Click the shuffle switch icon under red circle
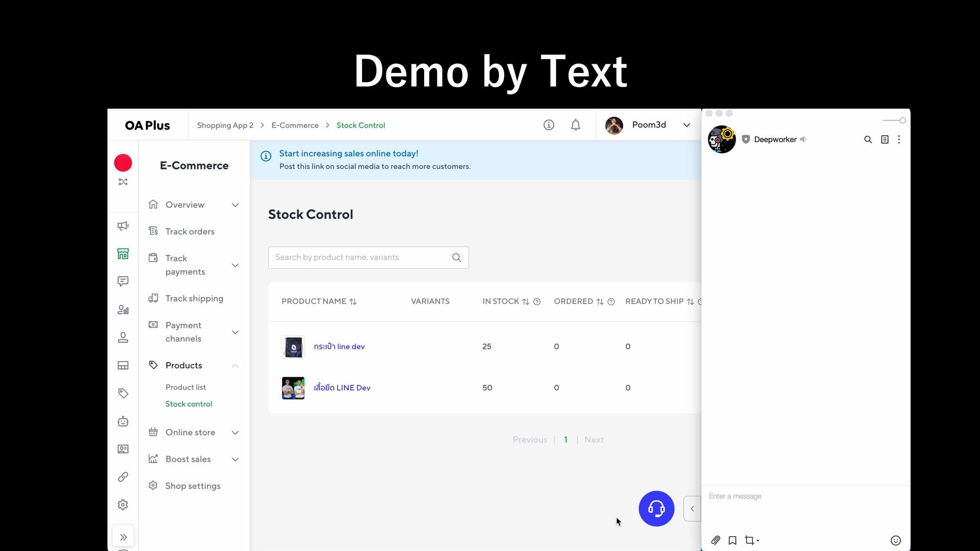980x551 pixels. pos(123,182)
